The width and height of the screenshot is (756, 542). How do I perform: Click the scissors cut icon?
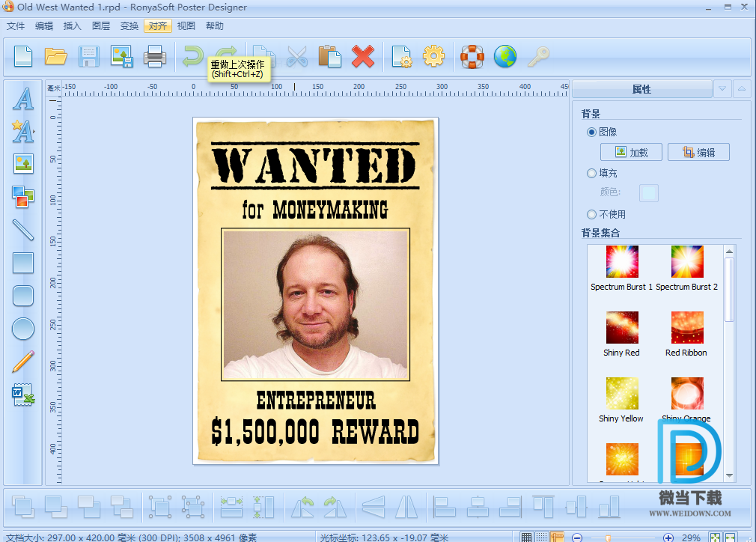tap(297, 56)
